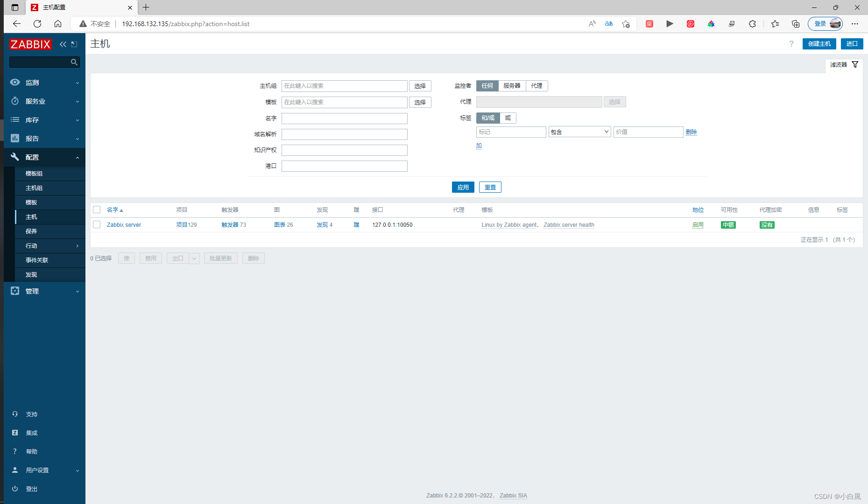Screen dimensions: 868x504
Task: Click the sidebar search magnifier icon
Action: 74,62
